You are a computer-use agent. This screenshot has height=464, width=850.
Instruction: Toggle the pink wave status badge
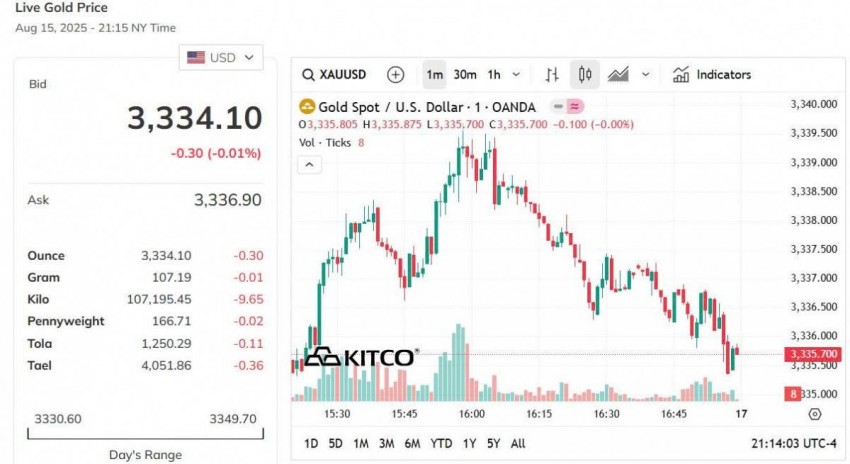click(575, 107)
